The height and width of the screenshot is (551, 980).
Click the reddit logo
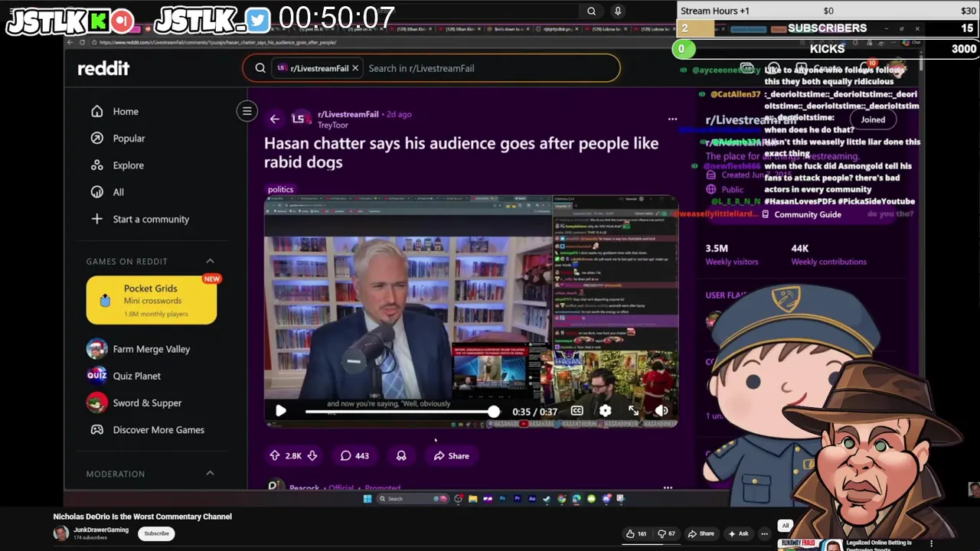103,68
